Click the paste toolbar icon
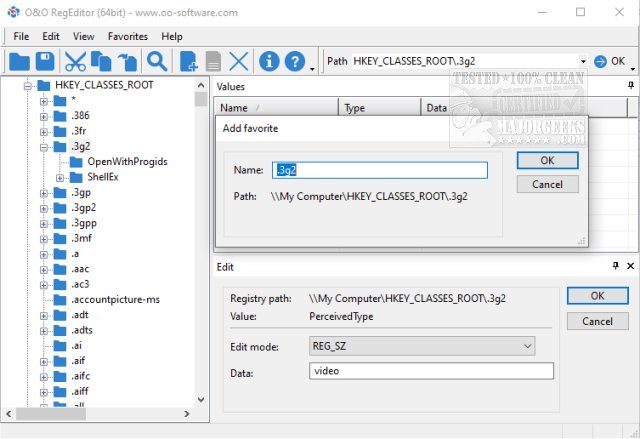 [x=128, y=62]
